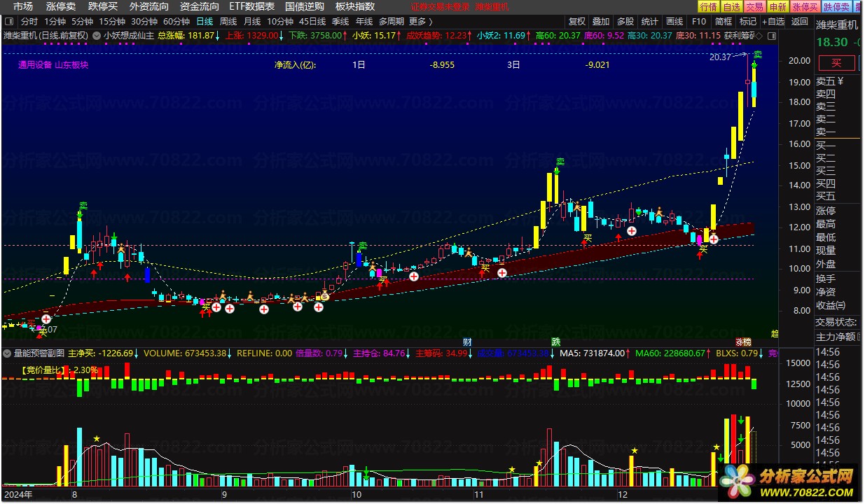The height and width of the screenshot is (504, 865).
Task: Click the 画线 drawing tool button
Action: click(674, 21)
